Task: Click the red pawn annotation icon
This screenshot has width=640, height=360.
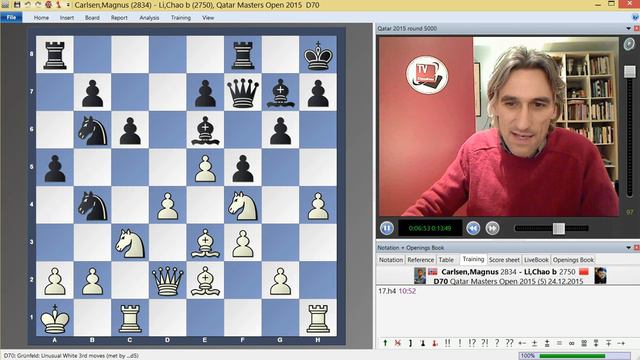Action: coord(435,343)
